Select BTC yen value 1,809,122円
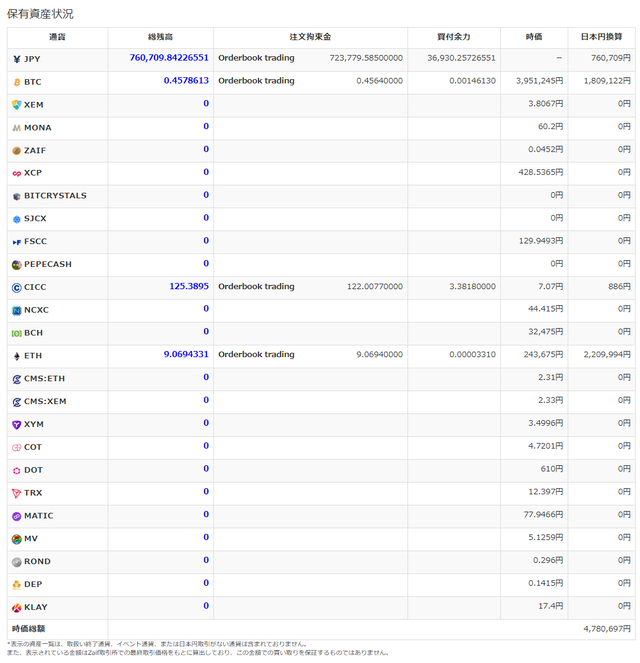The width and height of the screenshot is (640, 663). tap(607, 81)
